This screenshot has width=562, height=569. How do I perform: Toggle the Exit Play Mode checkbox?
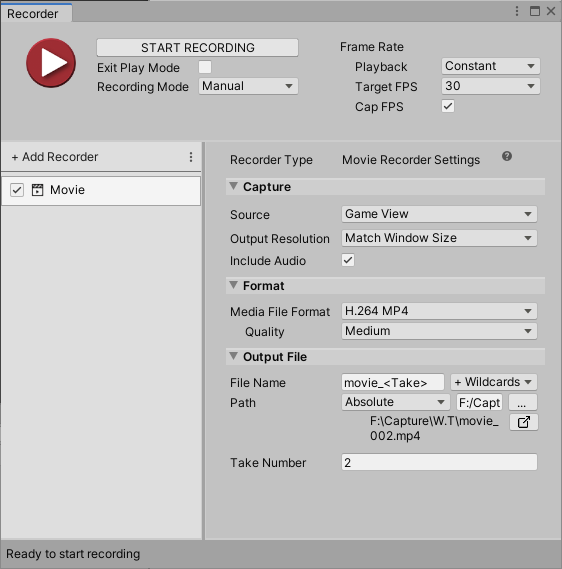(205, 67)
